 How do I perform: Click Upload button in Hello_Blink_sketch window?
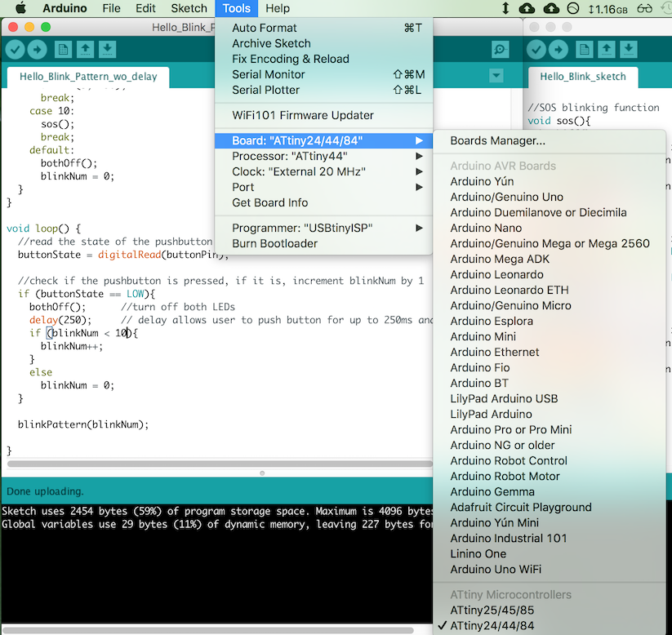click(559, 50)
